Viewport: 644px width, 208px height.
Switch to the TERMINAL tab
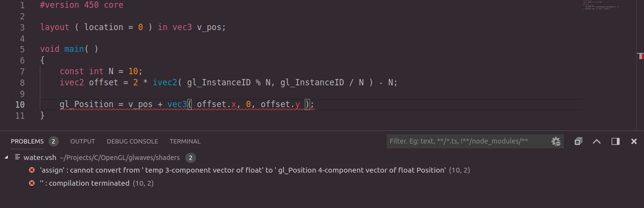185,142
